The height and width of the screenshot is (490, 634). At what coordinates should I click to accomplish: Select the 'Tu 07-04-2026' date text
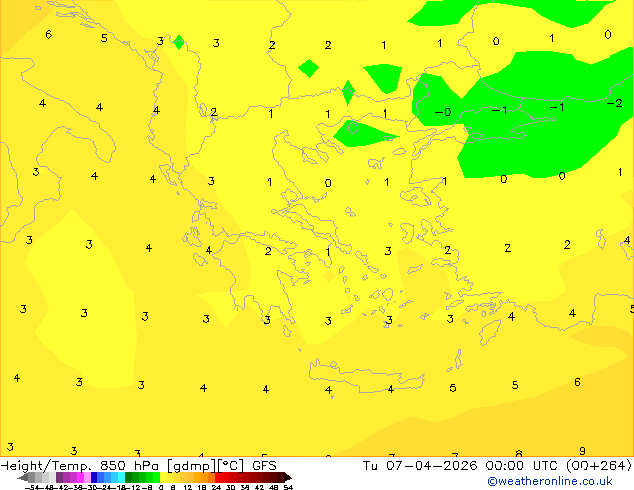click(x=421, y=466)
